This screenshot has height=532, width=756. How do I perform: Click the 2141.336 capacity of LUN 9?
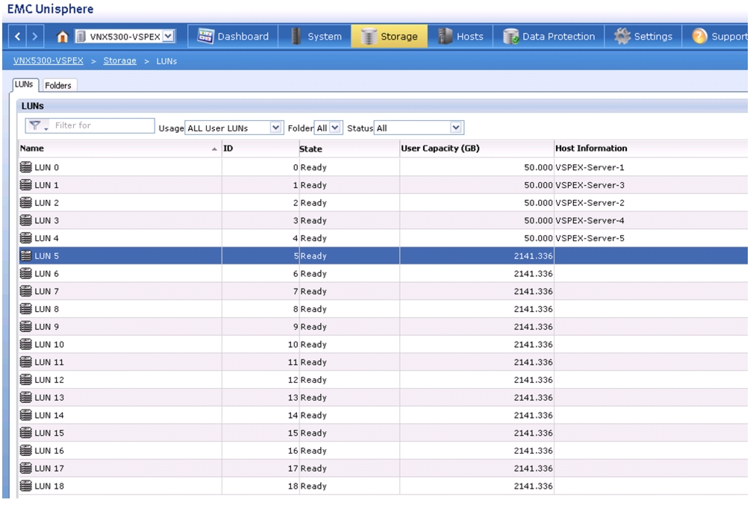(x=534, y=327)
